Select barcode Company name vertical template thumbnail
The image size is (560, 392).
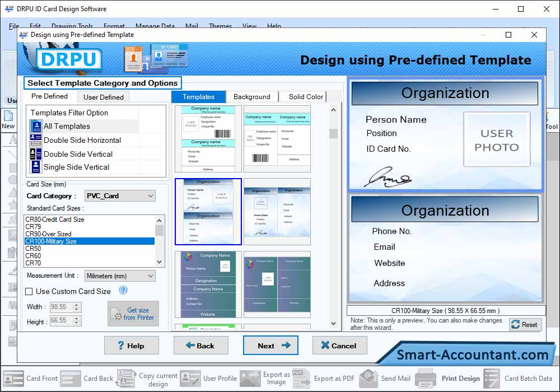[x=208, y=139]
